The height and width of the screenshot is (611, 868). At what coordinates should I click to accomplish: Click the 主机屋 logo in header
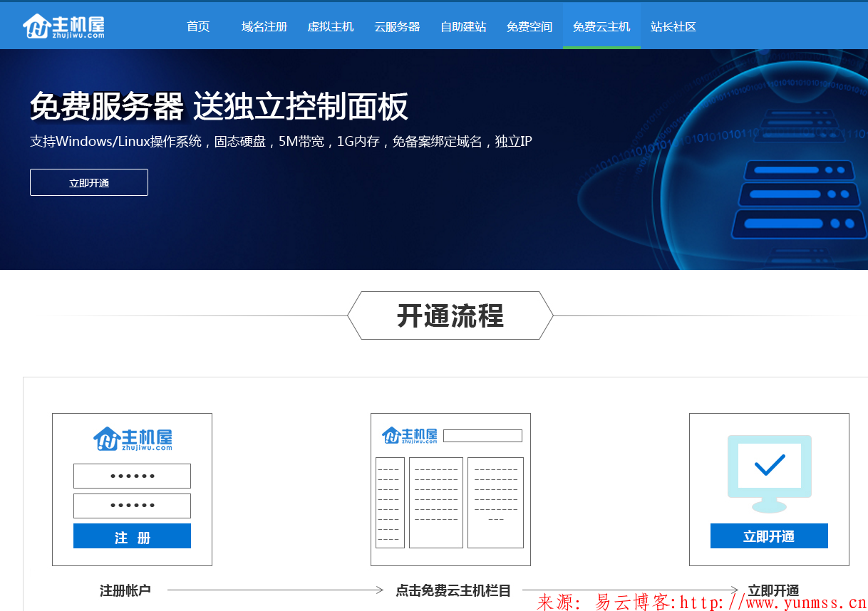point(64,26)
